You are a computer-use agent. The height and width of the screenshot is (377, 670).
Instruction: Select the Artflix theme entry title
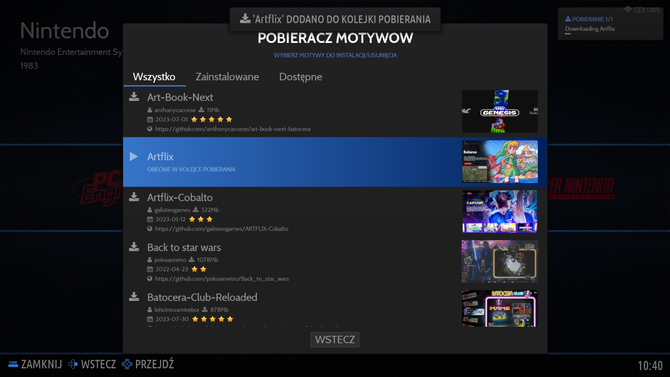[160, 156]
